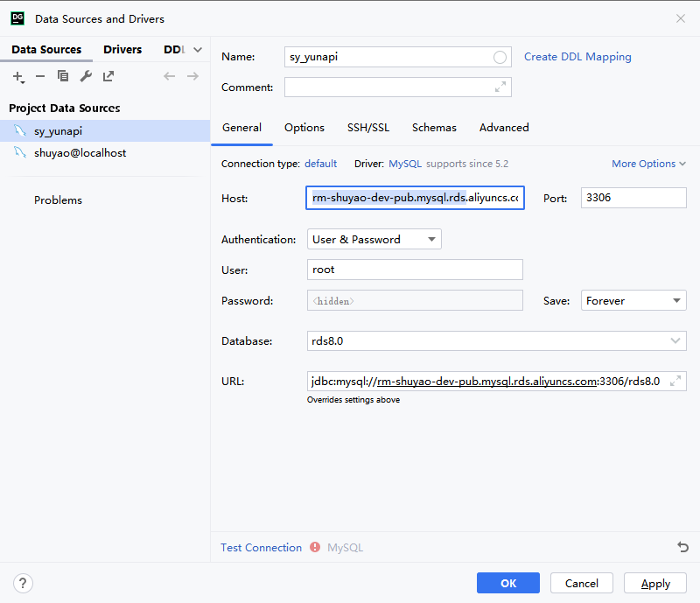Click the Comment input field
This screenshot has height=603, width=700.
point(398,88)
